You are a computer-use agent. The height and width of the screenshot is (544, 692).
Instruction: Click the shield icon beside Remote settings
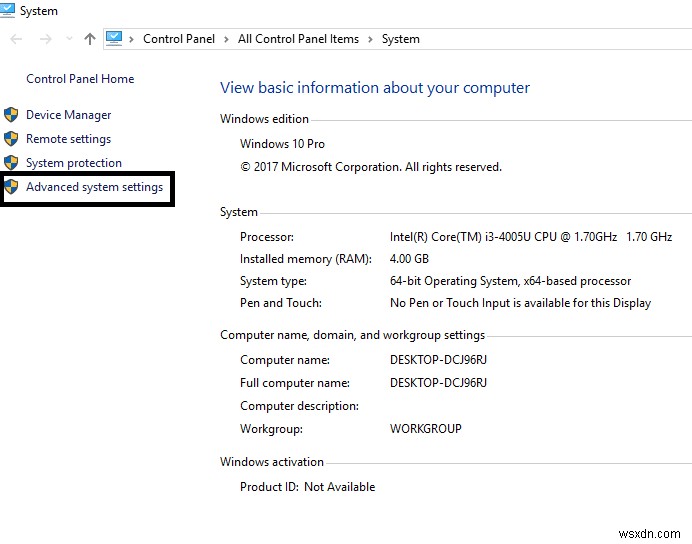(x=11, y=139)
